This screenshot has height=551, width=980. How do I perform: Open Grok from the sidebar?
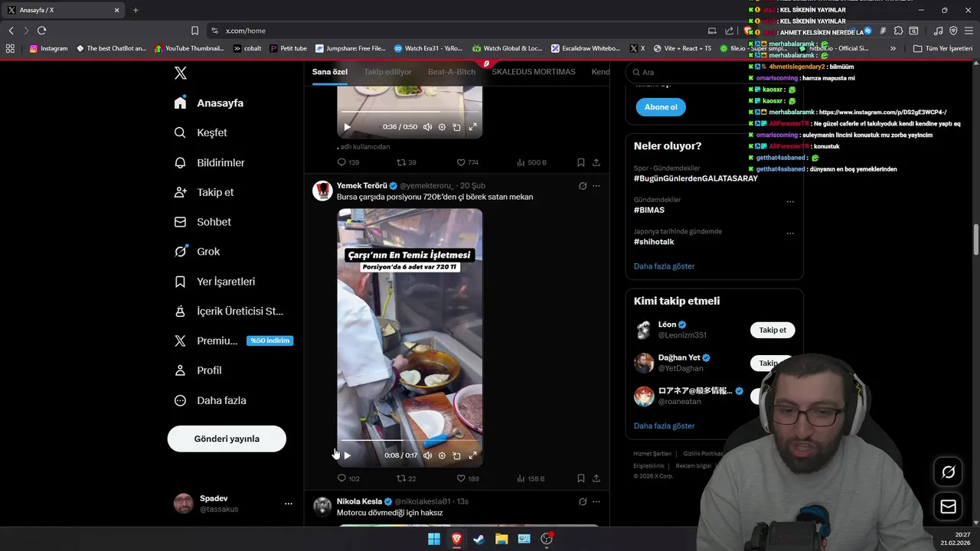(x=198, y=251)
